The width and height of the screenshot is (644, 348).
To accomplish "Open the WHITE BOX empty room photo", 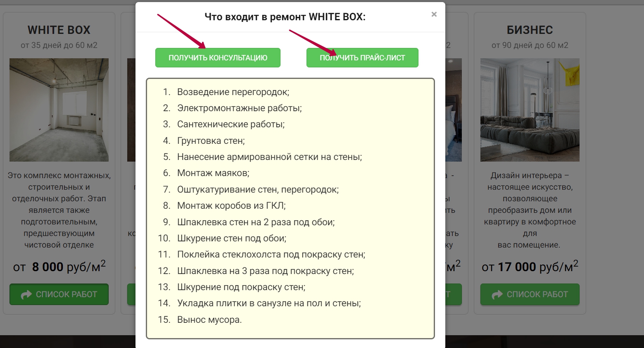I will (x=59, y=110).
